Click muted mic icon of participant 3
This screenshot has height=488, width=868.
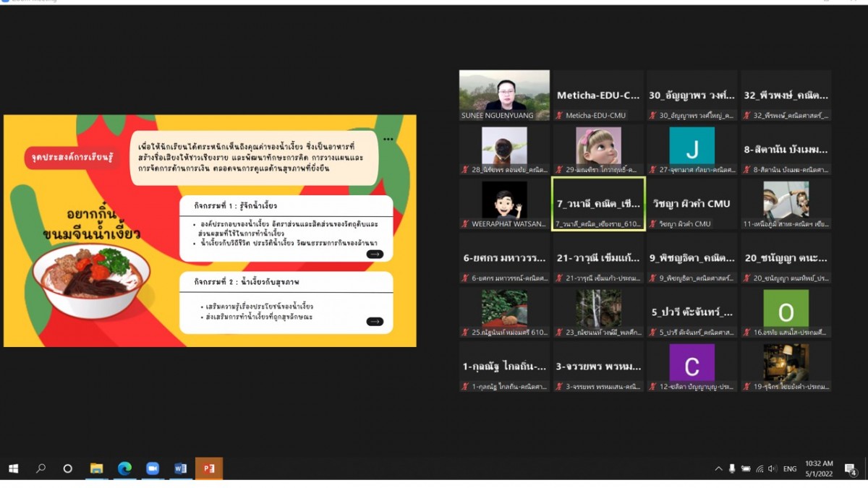(x=560, y=386)
